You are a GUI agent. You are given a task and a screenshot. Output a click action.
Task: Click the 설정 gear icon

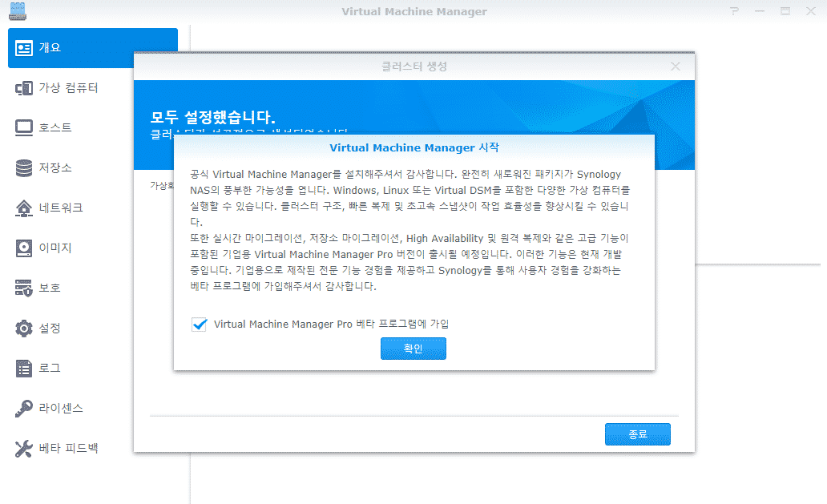click(24, 329)
